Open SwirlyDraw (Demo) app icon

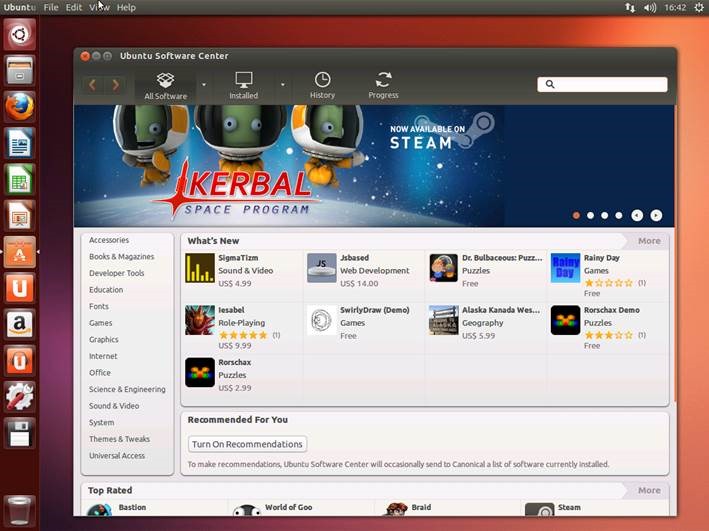point(321,320)
